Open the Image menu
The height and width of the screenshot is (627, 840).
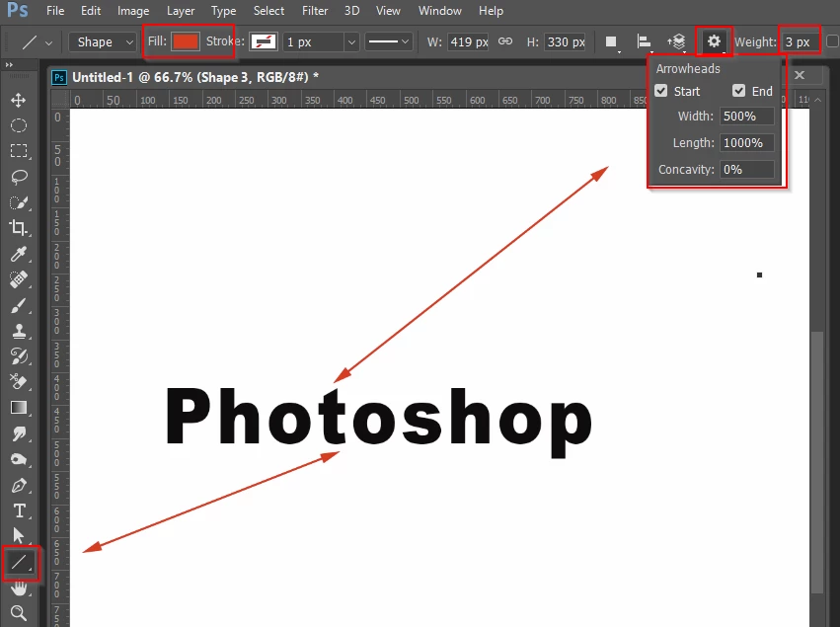(133, 11)
